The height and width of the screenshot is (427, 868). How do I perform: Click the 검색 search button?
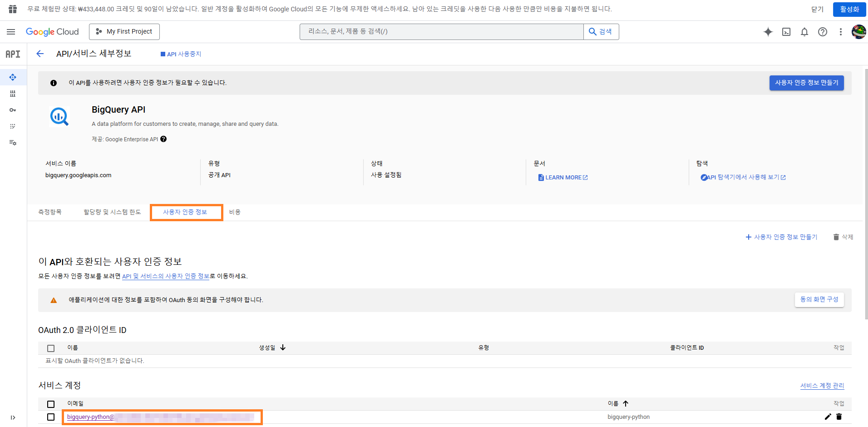click(601, 32)
